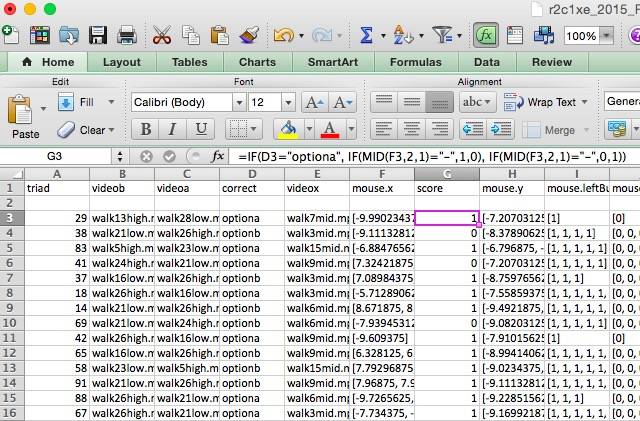The image size is (640, 421).
Task: Increase font size
Action: point(315,102)
